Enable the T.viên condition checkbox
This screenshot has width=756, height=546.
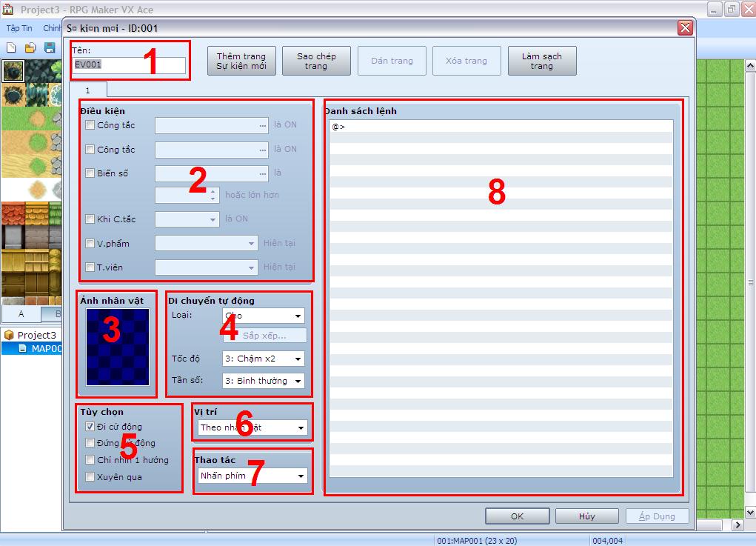tap(90, 267)
